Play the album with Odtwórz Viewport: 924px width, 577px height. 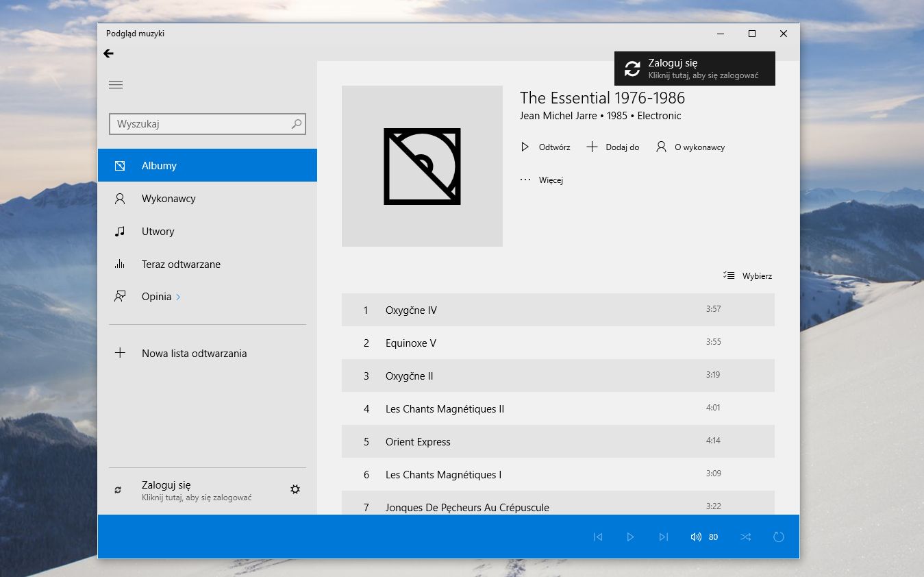545,147
